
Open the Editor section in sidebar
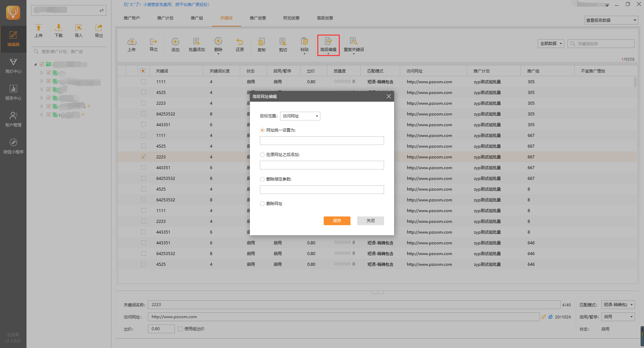(13, 39)
